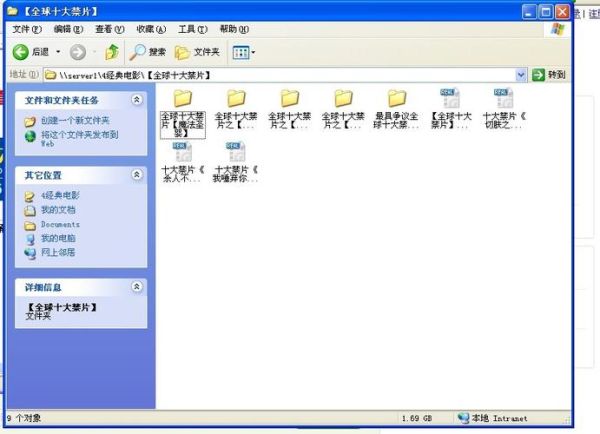The height and width of the screenshot is (434, 600).
Task: Click 创建一个新文件夹 link
Action: pos(75,121)
